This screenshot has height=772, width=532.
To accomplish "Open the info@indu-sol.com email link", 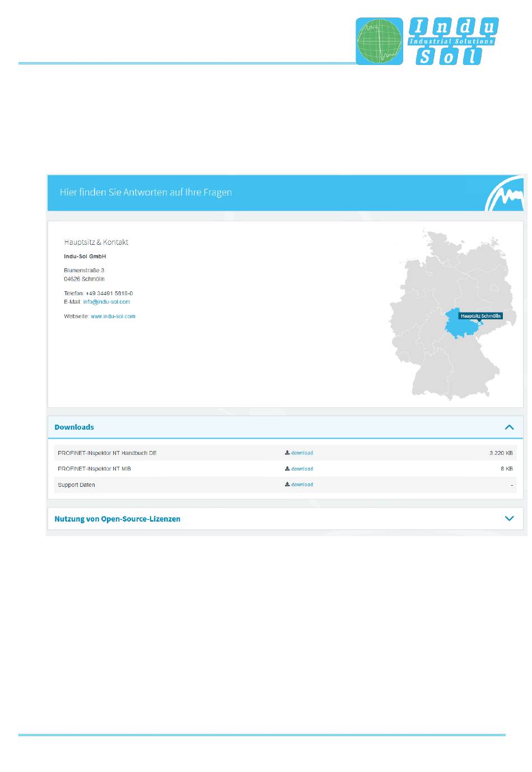I will click(x=106, y=302).
